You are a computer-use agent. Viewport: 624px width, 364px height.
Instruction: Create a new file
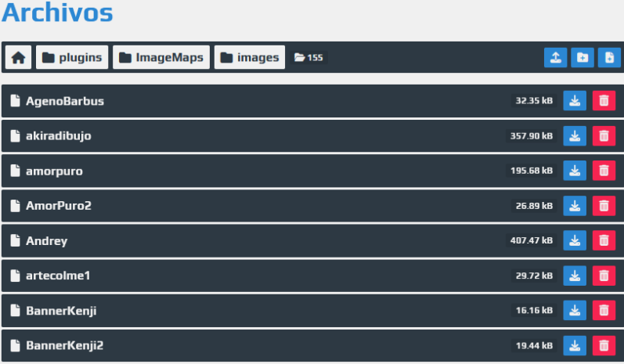609,58
